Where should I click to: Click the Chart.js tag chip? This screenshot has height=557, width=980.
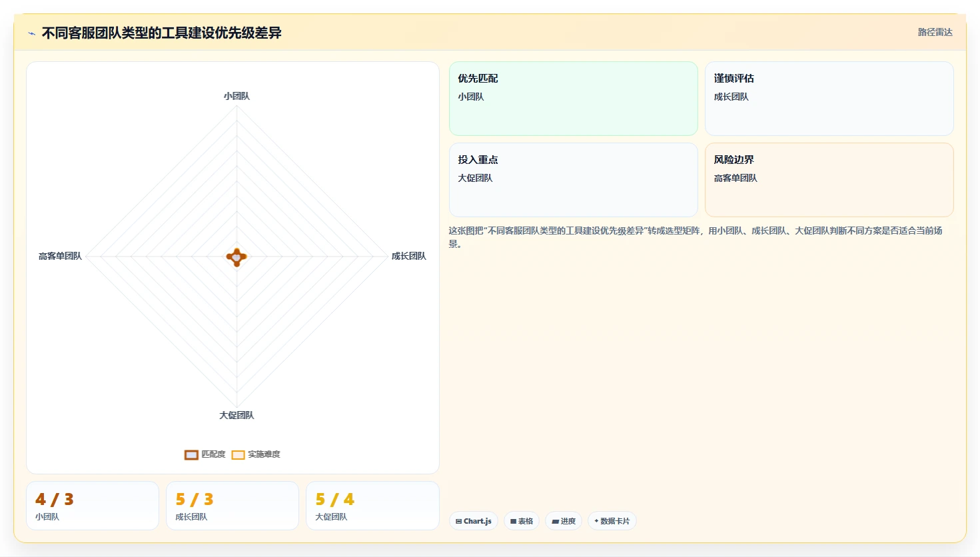point(474,521)
